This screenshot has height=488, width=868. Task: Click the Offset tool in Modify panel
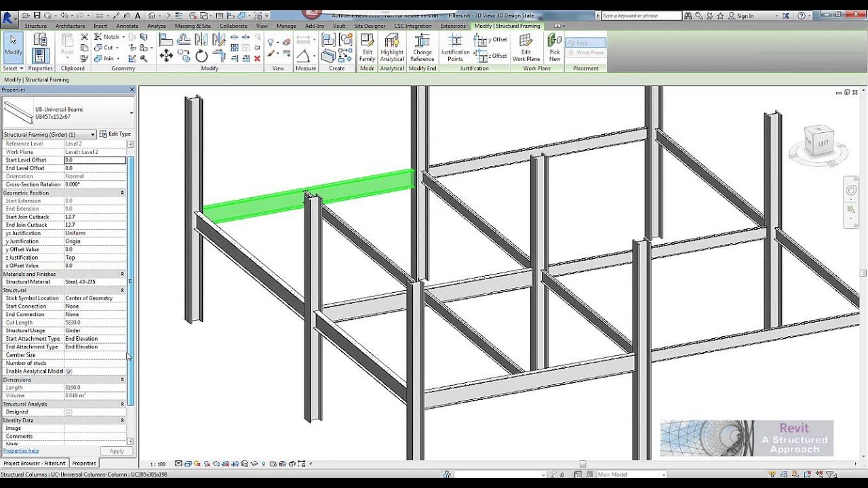coord(184,40)
